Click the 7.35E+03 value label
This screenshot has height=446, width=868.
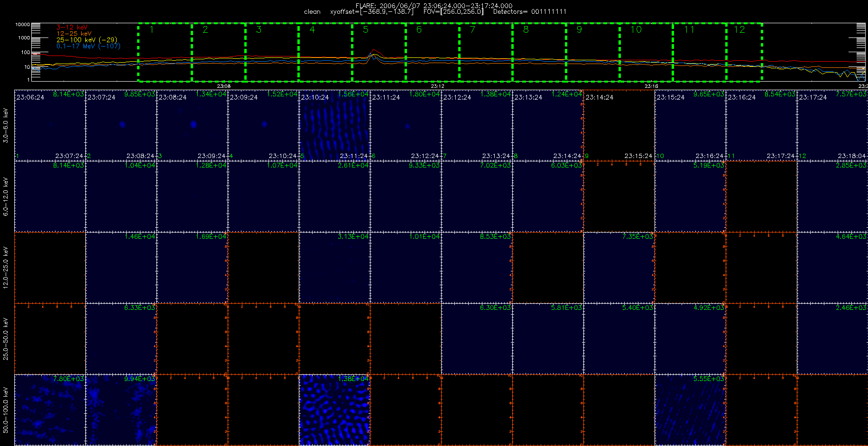[637, 236]
